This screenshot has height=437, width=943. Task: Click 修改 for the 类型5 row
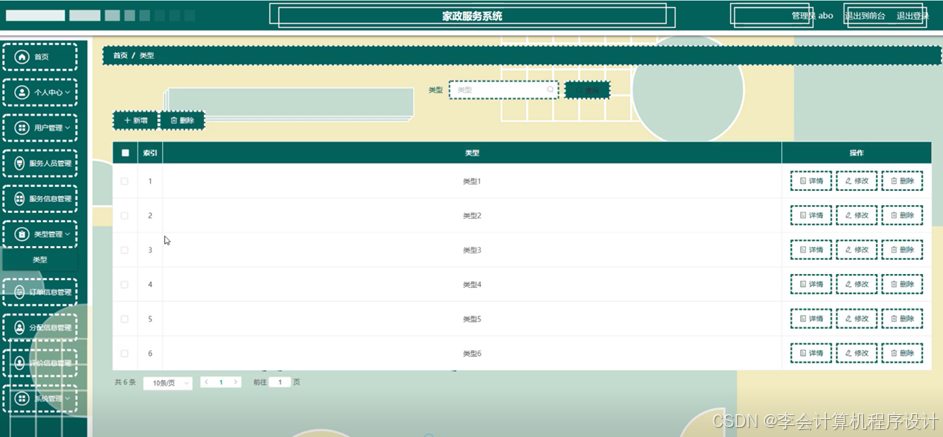[x=856, y=319]
